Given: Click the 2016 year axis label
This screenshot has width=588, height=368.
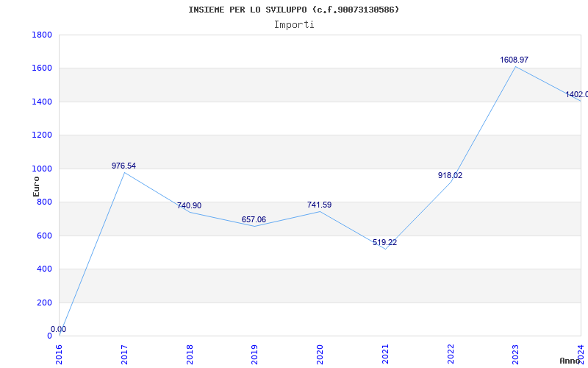Looking at the screenshot, I should tap(60, 355).
